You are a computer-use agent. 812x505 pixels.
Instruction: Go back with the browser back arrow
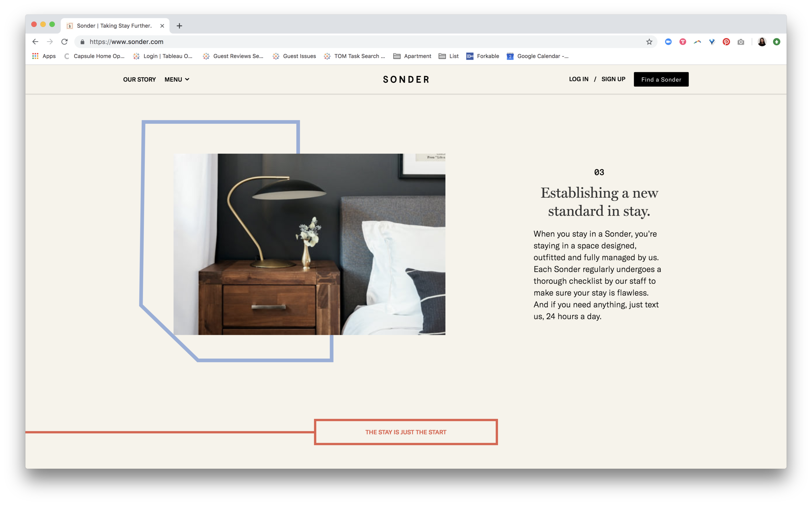pos(35,42)
